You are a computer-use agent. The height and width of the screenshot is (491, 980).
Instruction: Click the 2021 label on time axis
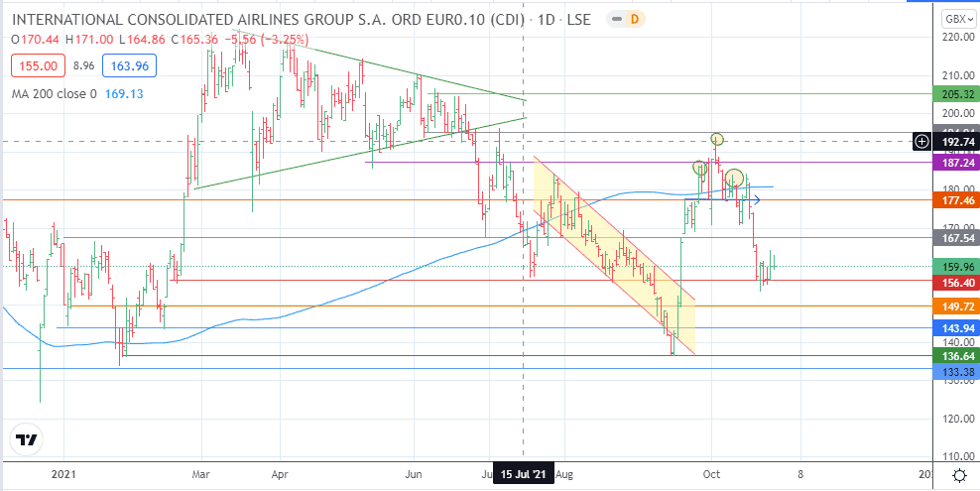coord(63,474)
